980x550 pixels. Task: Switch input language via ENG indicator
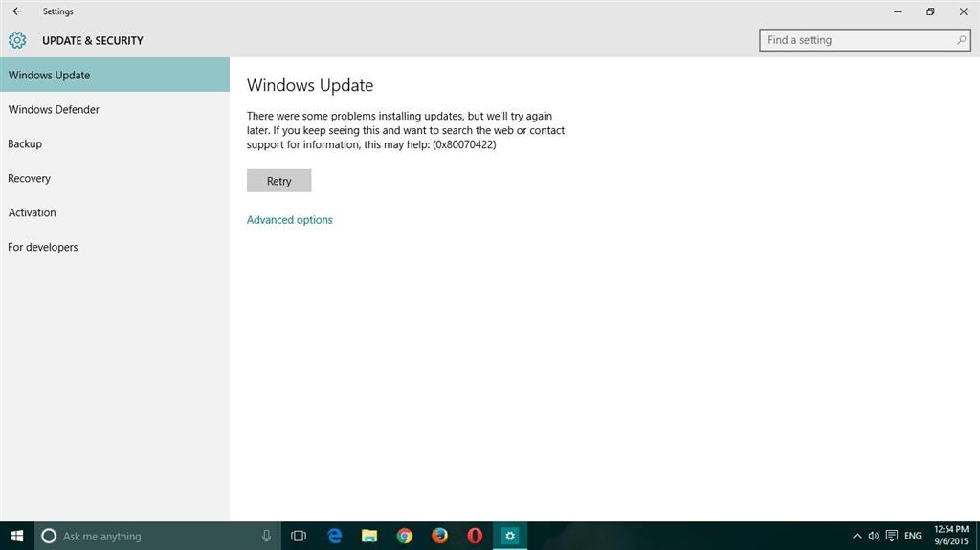pyautogui.click(x=912, y=537)
